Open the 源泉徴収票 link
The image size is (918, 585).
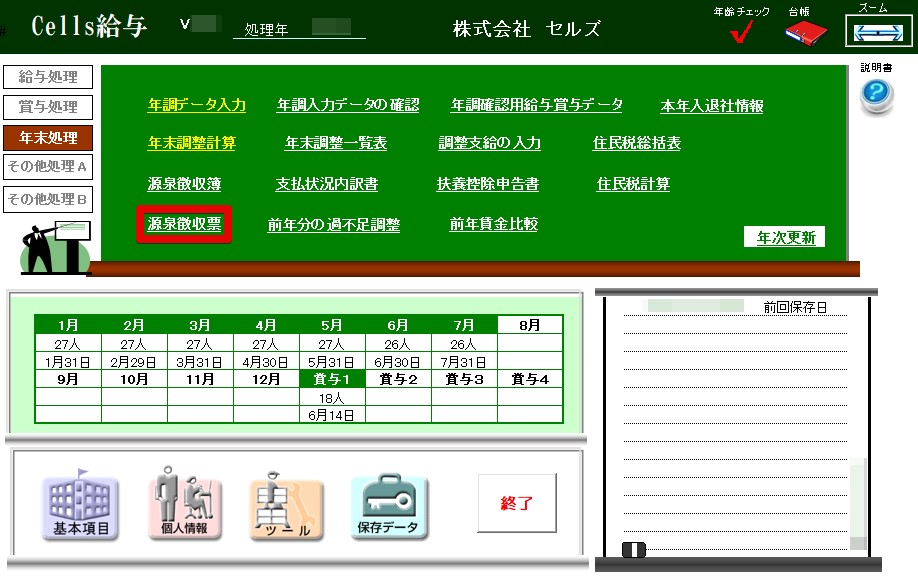click(x=184, y=224)
